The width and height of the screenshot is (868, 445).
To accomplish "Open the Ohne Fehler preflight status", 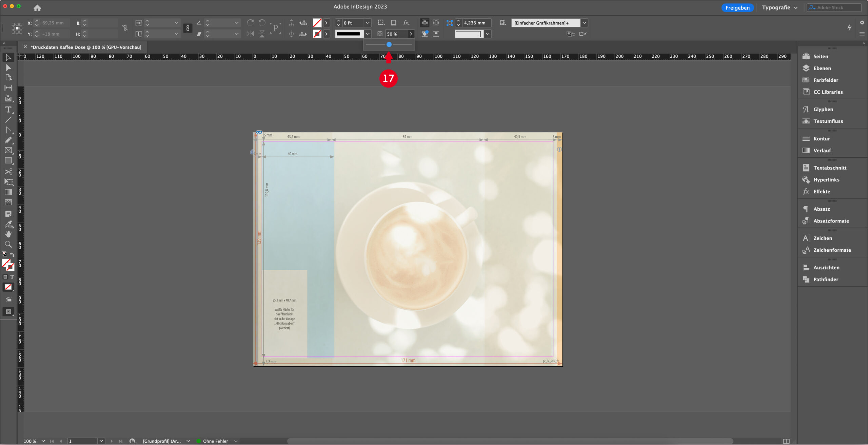I will [215, 441].
